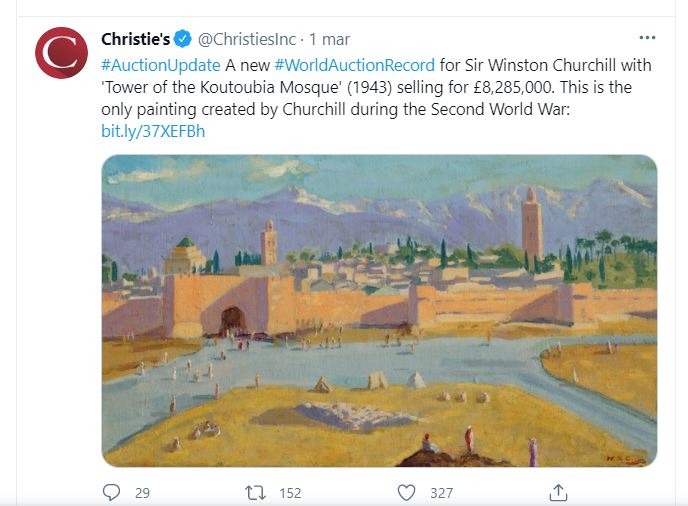The width and height of the screenshot is (688, 506).
Task: Click the @ChristiesInc handle
Action: coord(246,39)
